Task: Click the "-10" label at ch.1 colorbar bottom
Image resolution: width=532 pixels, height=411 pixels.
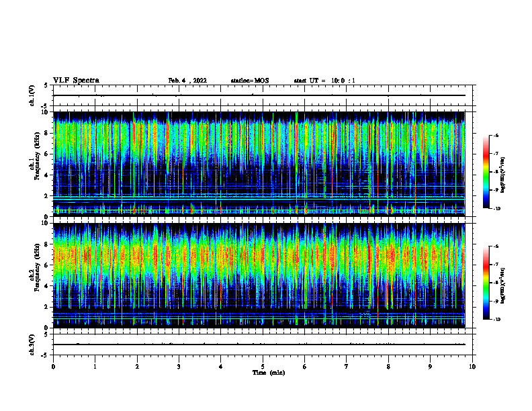Action: 496,209
